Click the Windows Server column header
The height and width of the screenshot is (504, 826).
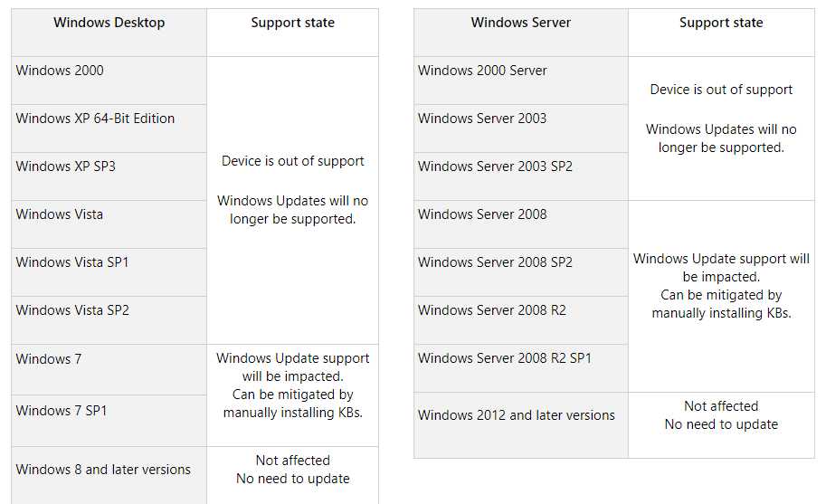click(x=520, y=24)
